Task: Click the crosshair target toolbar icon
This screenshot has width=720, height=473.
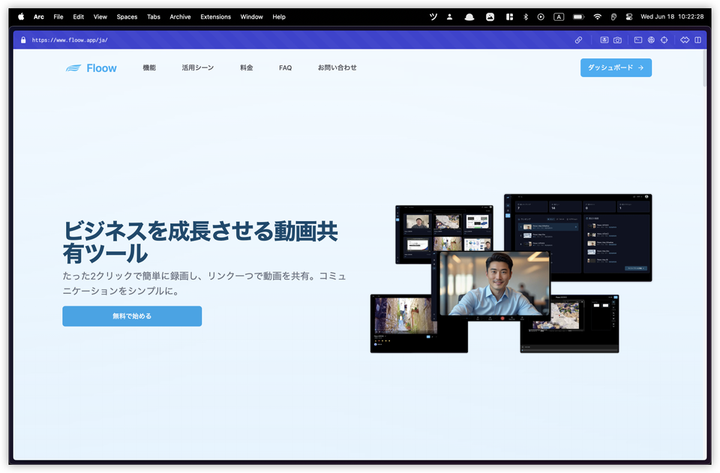Action: (664, 40)
